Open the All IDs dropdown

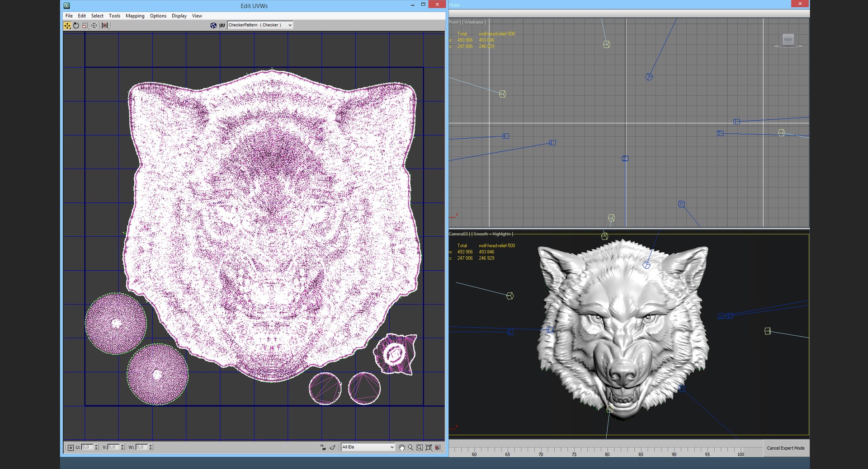[x=368, y=447]
